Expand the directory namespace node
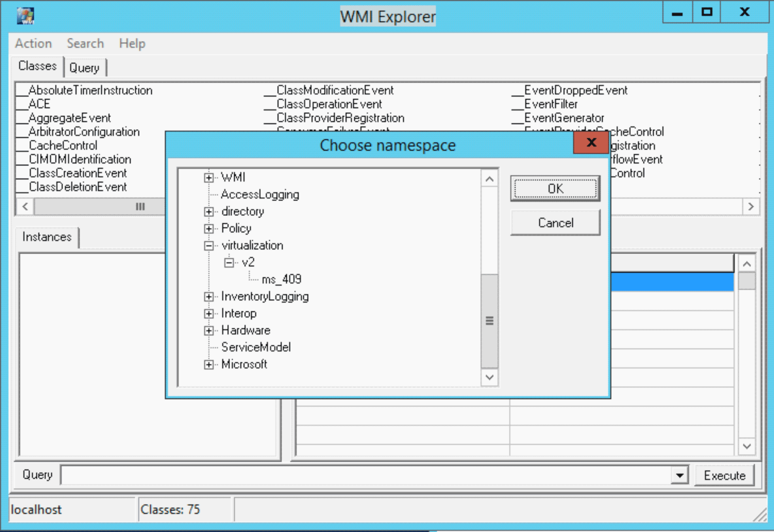This screenshot has width=774, height=532. pos(209,212)
